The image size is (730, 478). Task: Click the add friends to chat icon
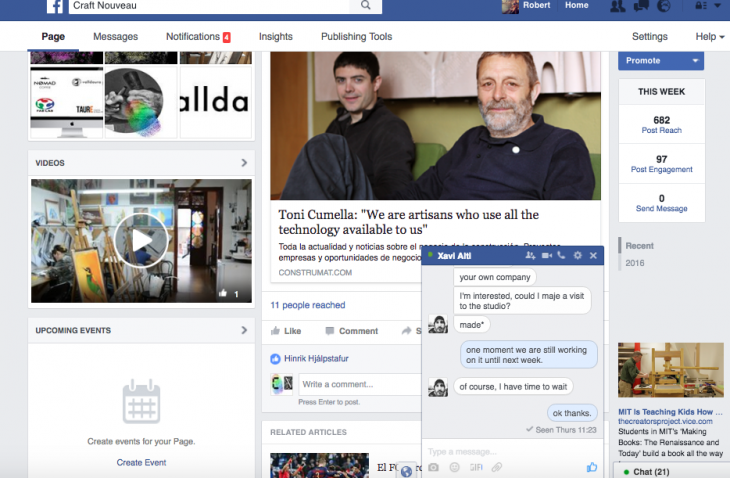tap(530, 256)
